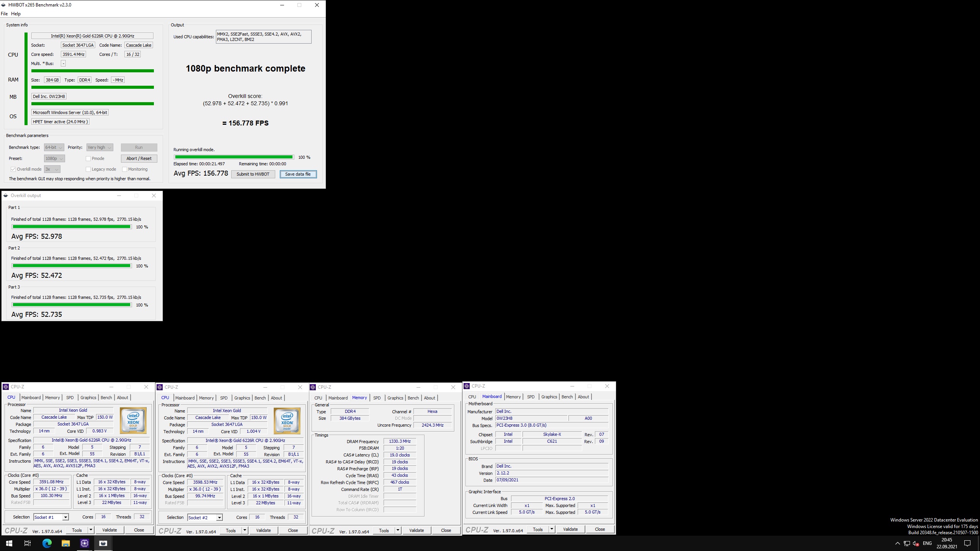This screenshot has width=980, height=551.
Task: Switch to SPD tab in Socket #2 CPU-Z
Action: tap(224, 398)
